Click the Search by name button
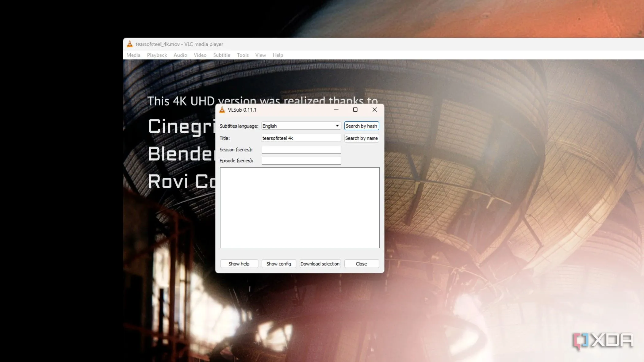 [361, 138]
